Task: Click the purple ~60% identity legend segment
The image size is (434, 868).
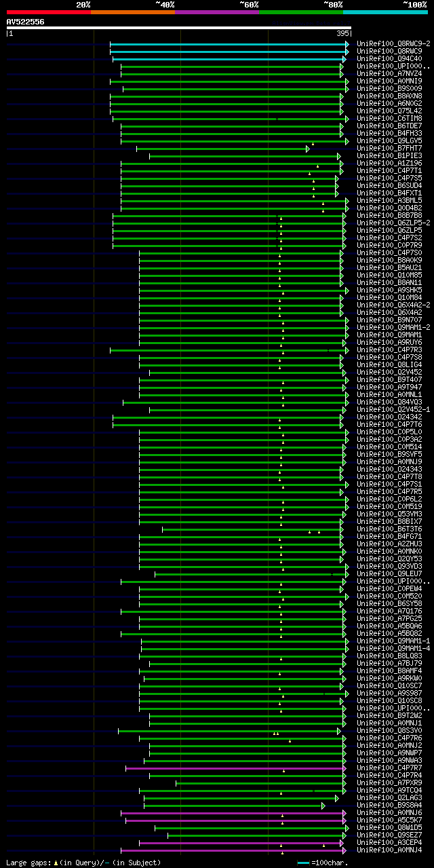Action: [x=216, y=12]
